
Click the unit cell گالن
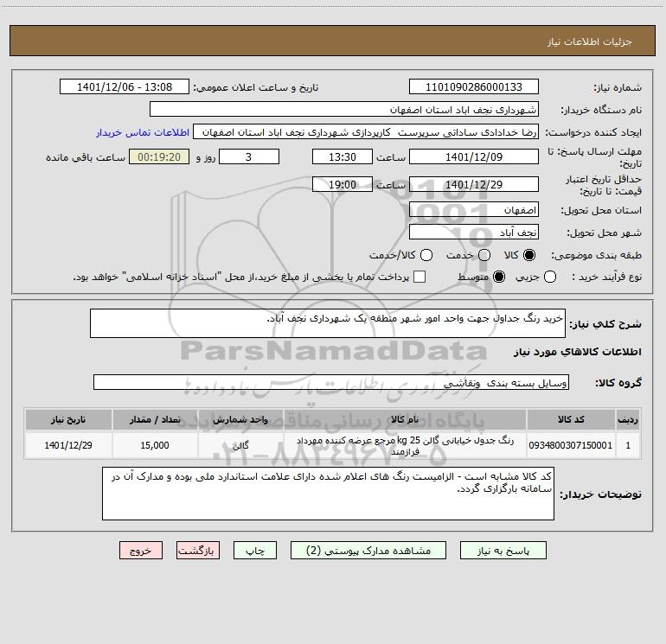tap(240, 445)
